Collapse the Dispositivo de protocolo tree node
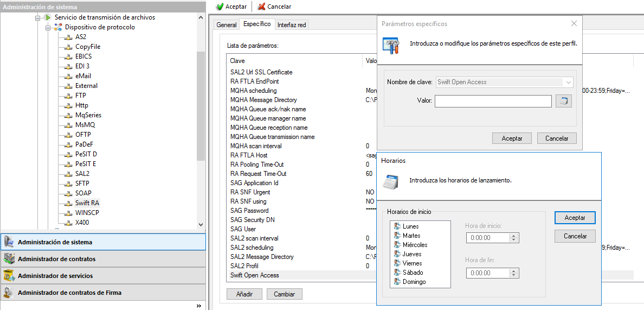This screenshot has height=310, width=644. coord(48,27)
